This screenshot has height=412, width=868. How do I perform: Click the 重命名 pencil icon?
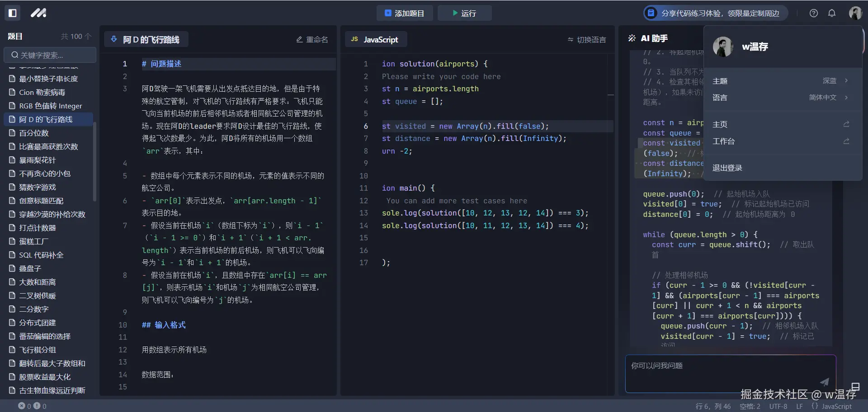pyautogui.click(x=299, y=39)
